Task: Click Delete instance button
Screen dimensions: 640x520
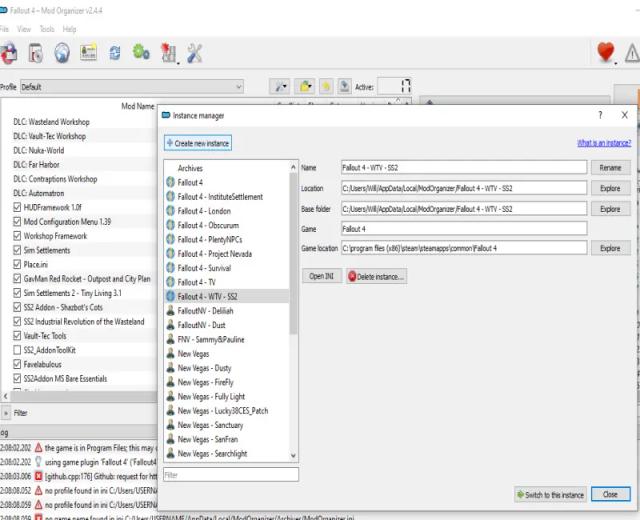Action: 376,276
